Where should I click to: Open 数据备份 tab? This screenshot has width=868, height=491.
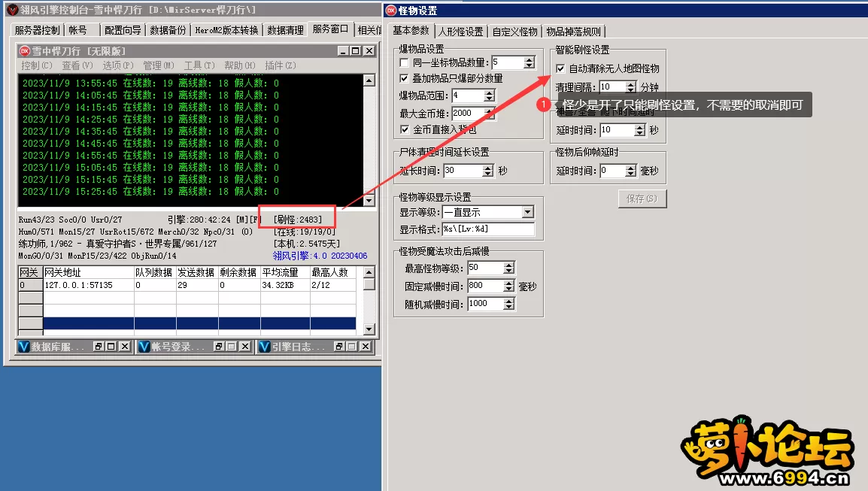click(168, 30)
